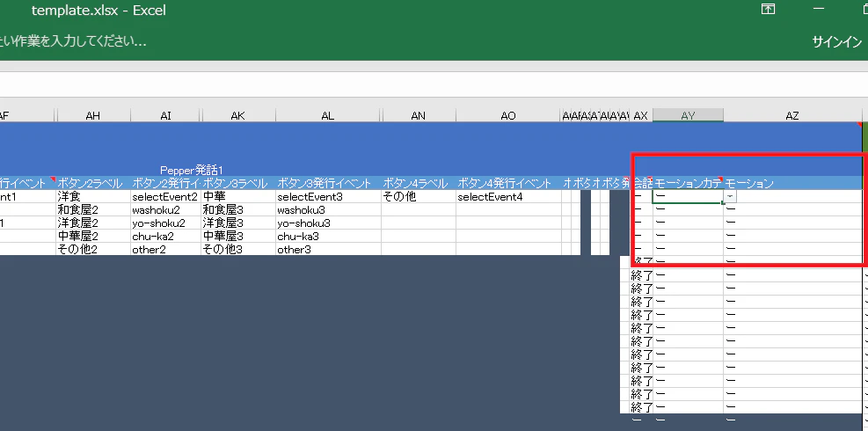Click the other3 cell
The image size is (868, 431).
[328, 249]
